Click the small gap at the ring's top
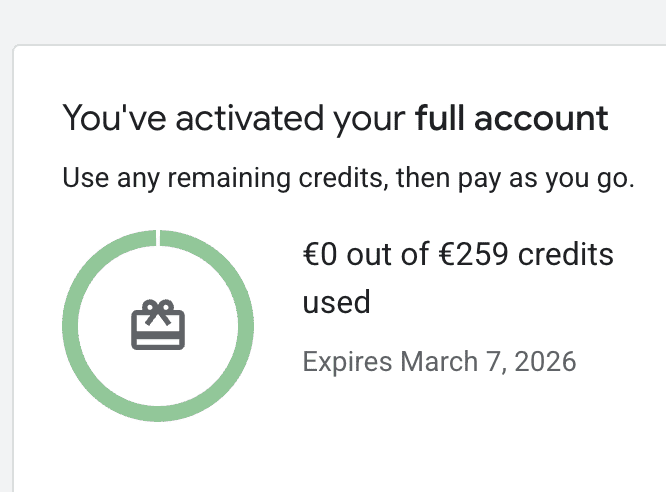Screen dimensions: 666x492 (158, 236)
